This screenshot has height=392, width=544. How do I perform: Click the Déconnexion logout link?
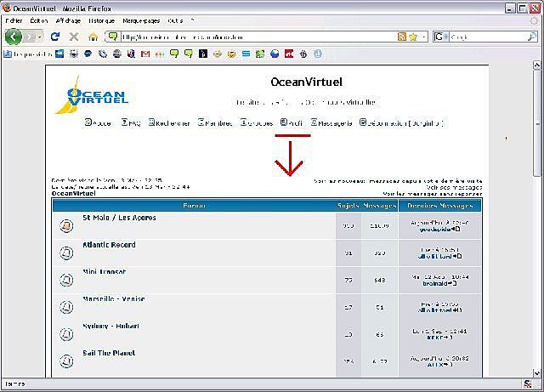[401, 122]
